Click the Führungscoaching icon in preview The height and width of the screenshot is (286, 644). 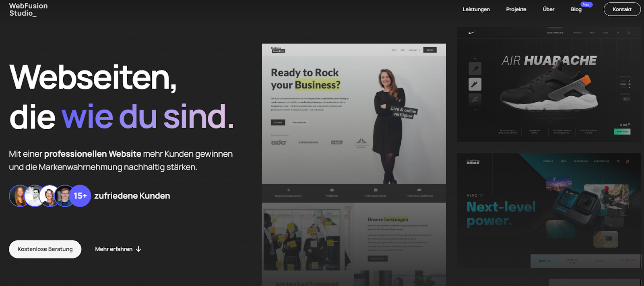point(376,190)
